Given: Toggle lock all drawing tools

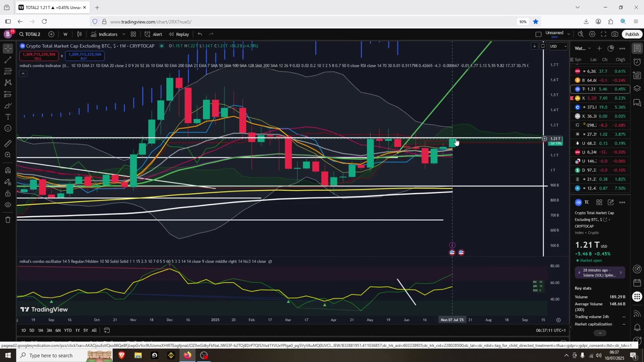Looking at the screenshot, I should click(8, 193).
